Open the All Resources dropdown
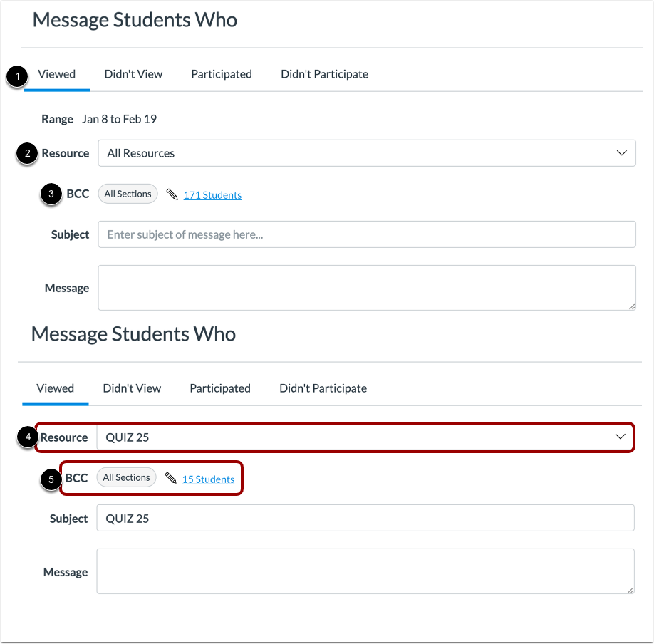This screenshot has width=654, height=644. [x=365, y=153]
